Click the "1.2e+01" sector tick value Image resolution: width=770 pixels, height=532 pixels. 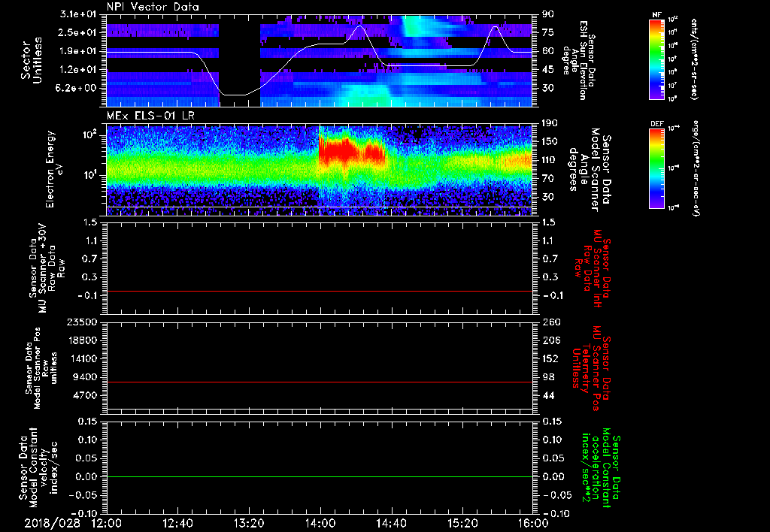77,70
